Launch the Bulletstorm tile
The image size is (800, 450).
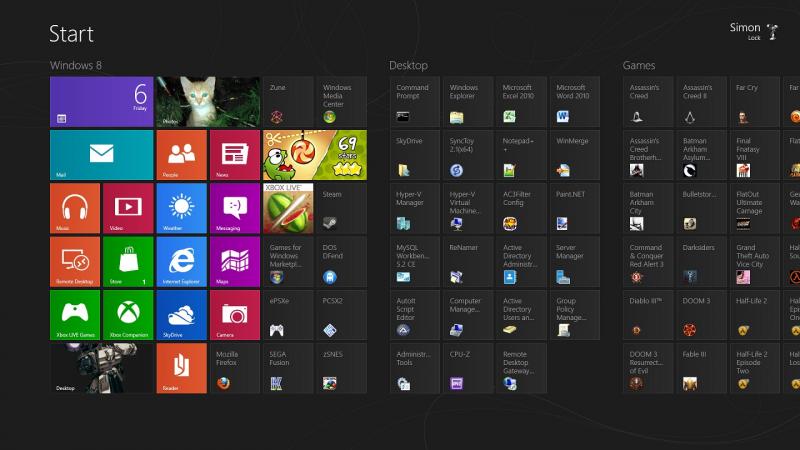click(x=701, y=208)
